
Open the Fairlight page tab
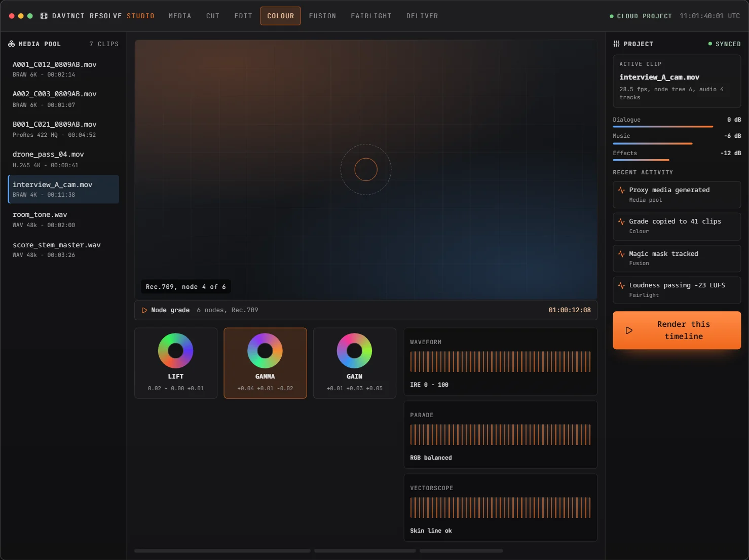(371, 16)
